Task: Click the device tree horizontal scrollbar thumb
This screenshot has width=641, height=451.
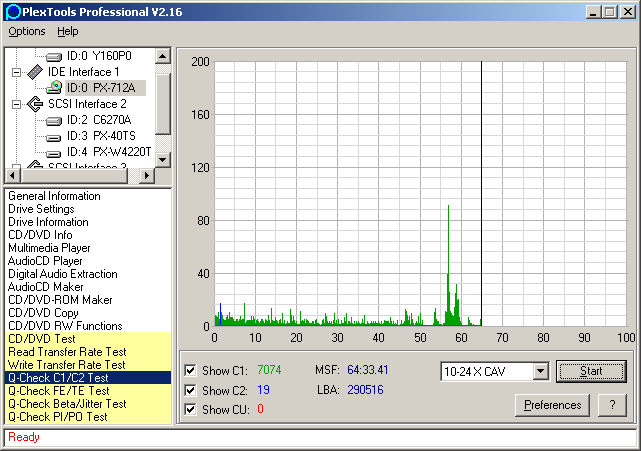Action: [74, 176]
